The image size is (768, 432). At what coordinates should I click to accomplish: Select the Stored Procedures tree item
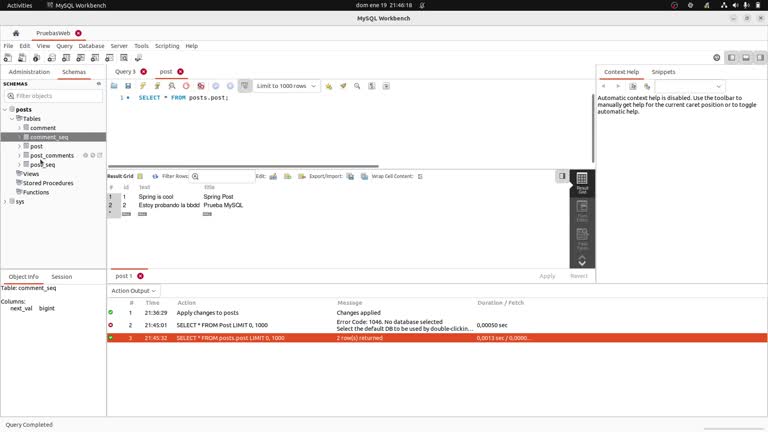click(48, 183)
